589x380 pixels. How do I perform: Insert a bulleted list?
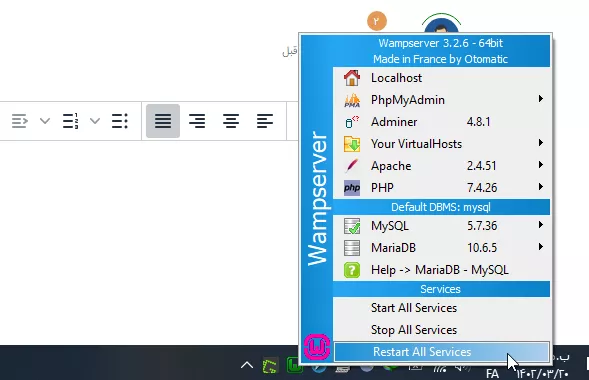tap(120, 121)
